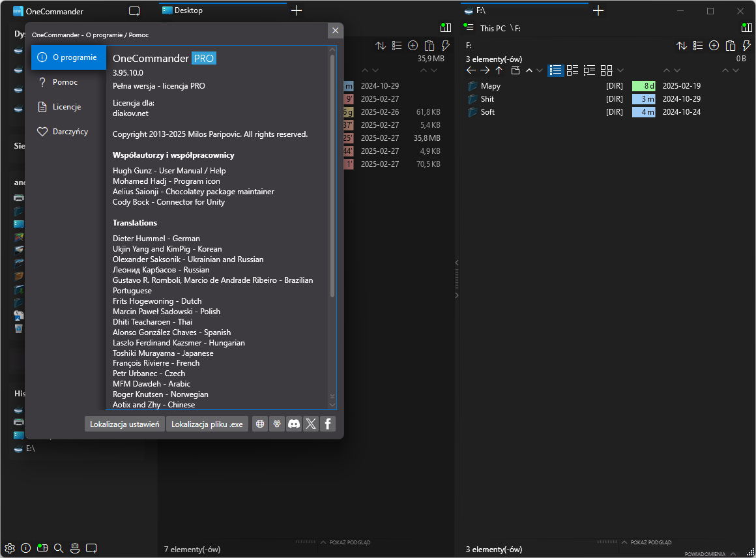This screenshot has width=756, height=558.
Task: Open settings gear in bottom toolbar
Action: pos(10,548)
